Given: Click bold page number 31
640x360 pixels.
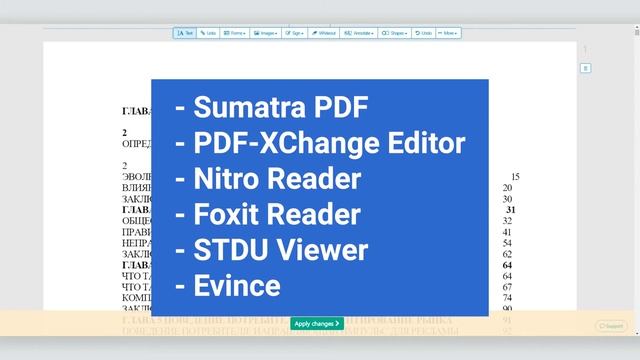Looking at the screenshot, I should coord(511,210).
